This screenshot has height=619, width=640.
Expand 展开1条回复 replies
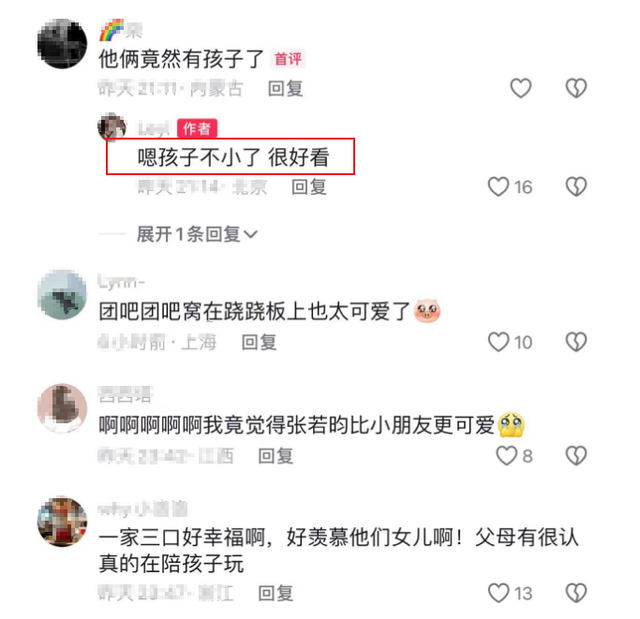197,234
